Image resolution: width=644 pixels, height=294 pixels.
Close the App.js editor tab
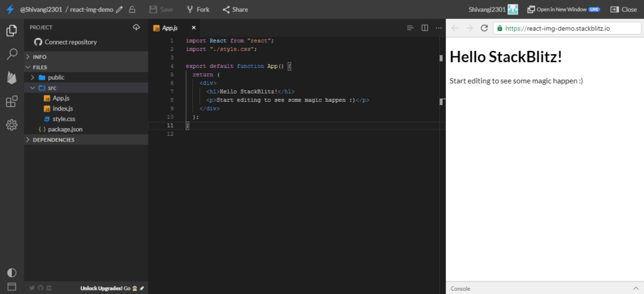194,28
